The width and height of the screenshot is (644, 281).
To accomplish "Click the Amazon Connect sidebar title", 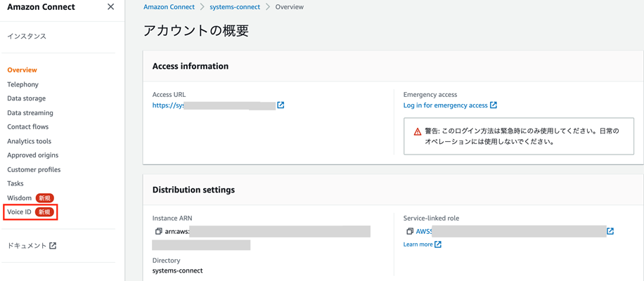I will [41, 7].
